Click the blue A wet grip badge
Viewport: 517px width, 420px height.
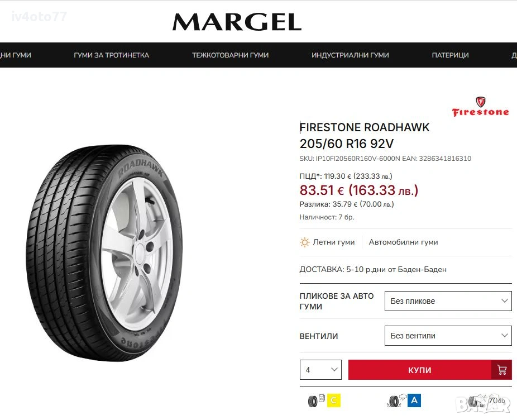[414, 400]
